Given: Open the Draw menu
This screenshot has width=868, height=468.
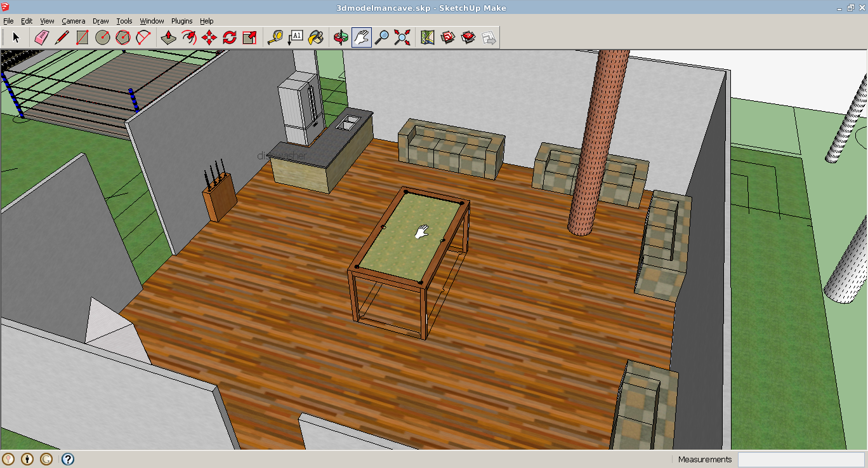Looking at the screenshot, I should pos(101,21).
